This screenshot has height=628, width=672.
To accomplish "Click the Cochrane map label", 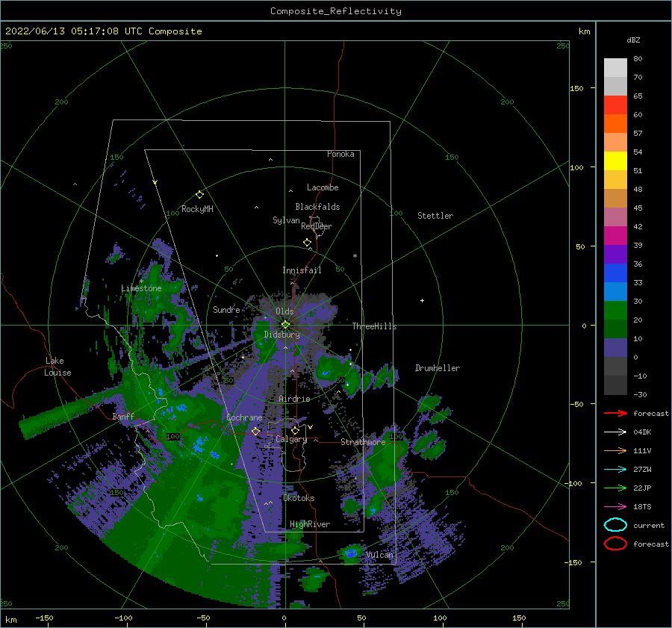I will point(244,417).
